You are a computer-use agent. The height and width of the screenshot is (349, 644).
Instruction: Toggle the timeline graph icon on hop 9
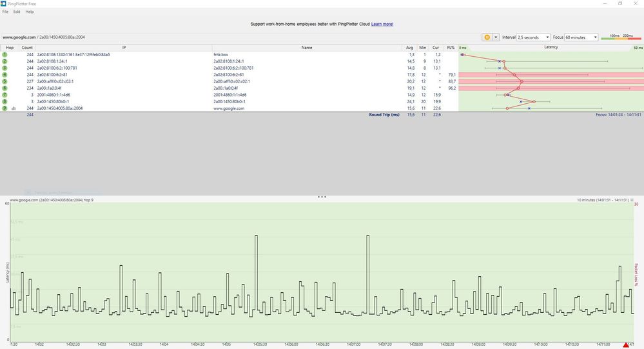(x=14, y=108)
